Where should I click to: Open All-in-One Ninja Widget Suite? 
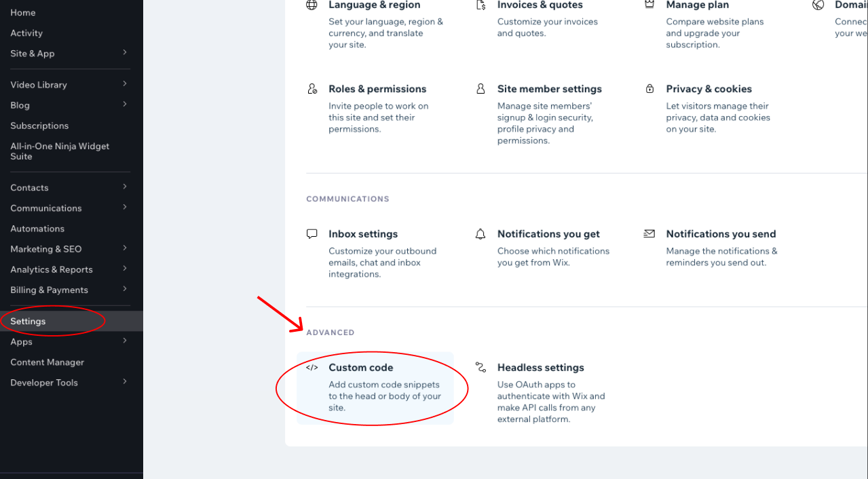(60, 151)
